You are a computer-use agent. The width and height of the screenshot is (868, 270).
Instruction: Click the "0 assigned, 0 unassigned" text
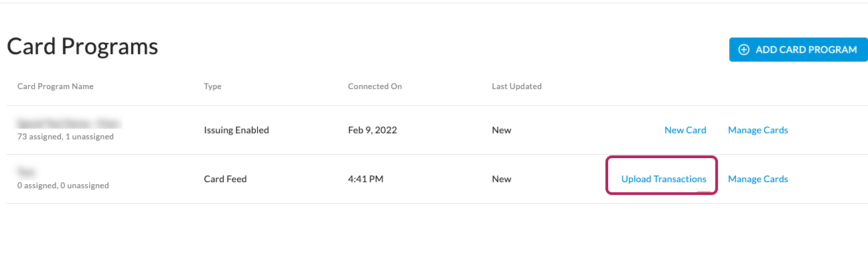(63, 186)
